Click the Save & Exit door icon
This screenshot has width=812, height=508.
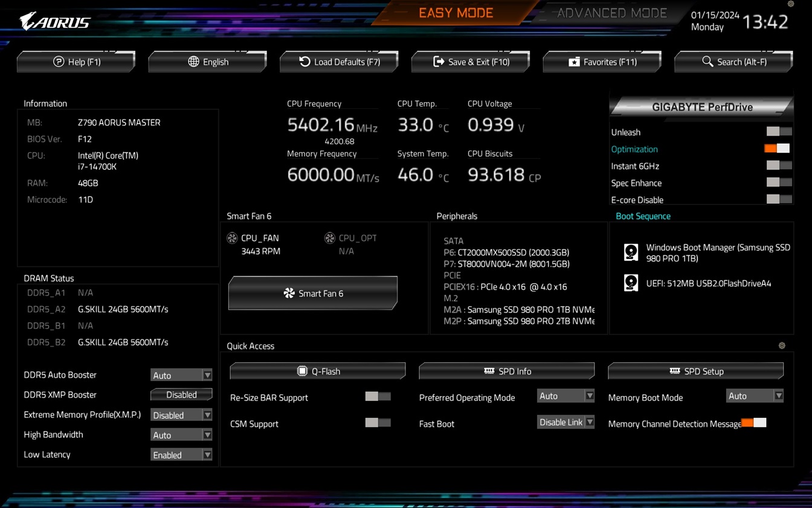(x=439, y=62)
